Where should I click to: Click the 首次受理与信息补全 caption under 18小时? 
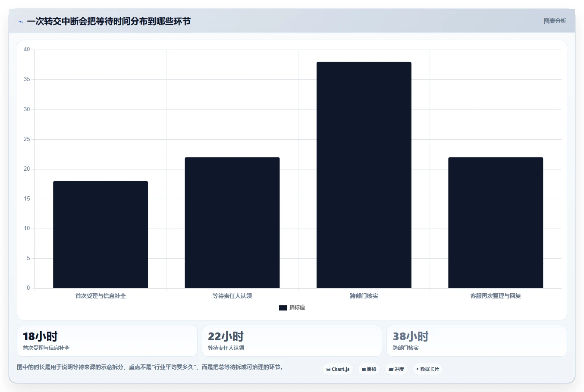click(x=46, y=348)
